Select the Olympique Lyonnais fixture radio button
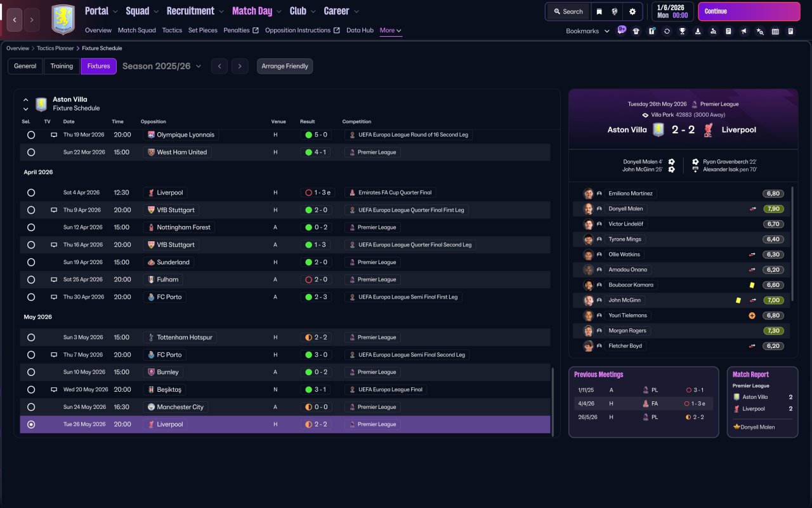The width and height of the screenshot is (812, 508). [31, 135]
